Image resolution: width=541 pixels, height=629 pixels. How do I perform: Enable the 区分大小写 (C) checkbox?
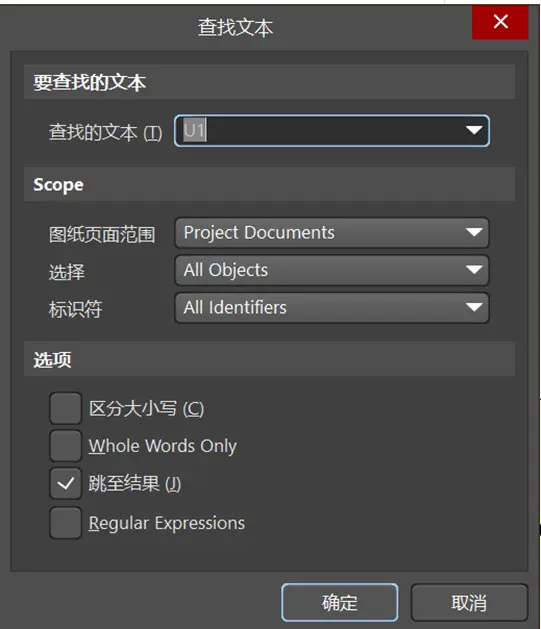[x=65, y=408]
